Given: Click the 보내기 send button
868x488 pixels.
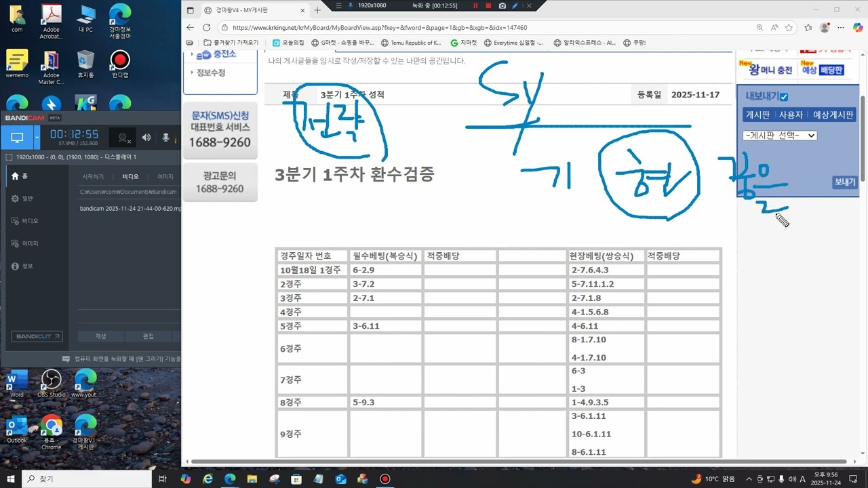Looking at the screenshot, I should 845,182.
